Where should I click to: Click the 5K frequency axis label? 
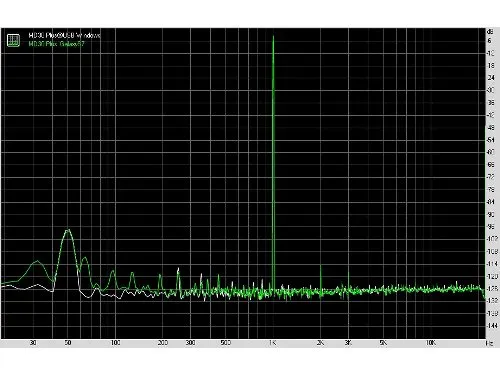pos(383,343)
